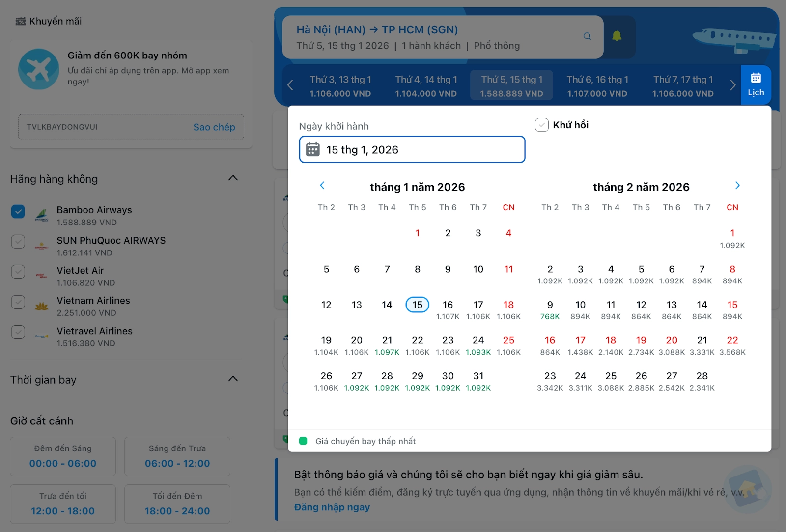The image size is (786, 532).
Task: Go to next month in calendar
Action: click(x=737, y=185)
